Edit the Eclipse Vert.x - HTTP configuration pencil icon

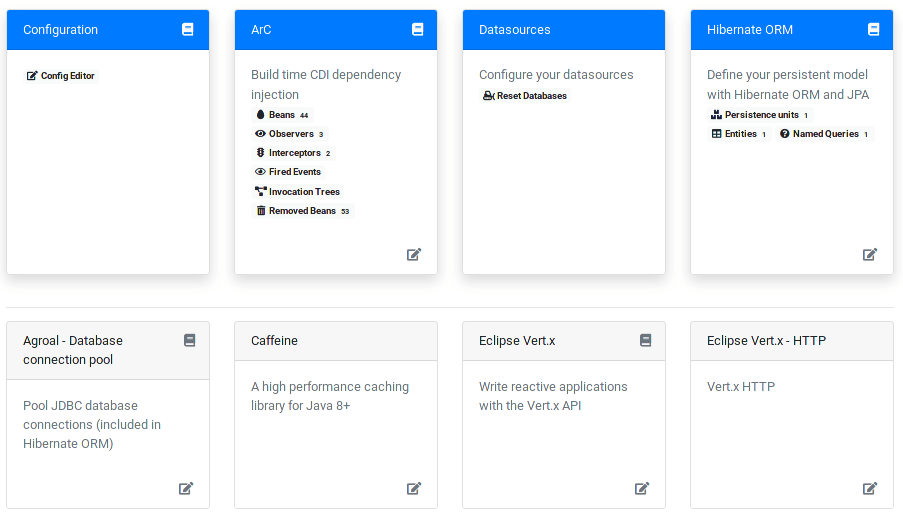870,488
